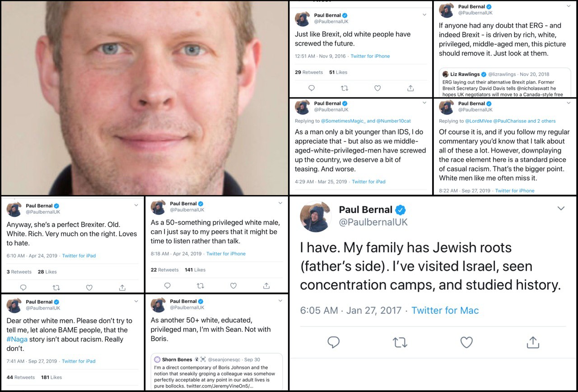The image size is (578, 392).
Task: Reply to the 'old white people' tweet
Action: [x=312, y=89]
